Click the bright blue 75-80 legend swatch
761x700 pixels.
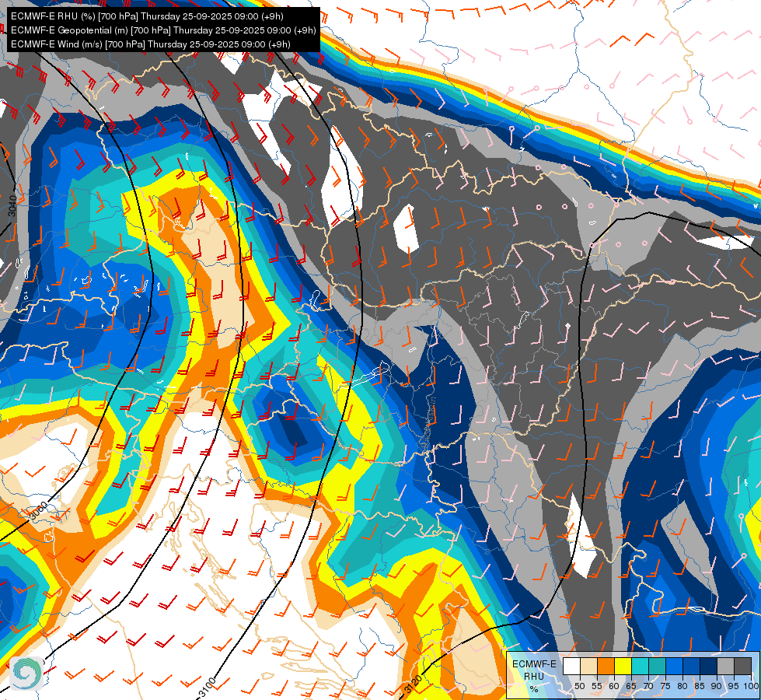tap(674, 666)
